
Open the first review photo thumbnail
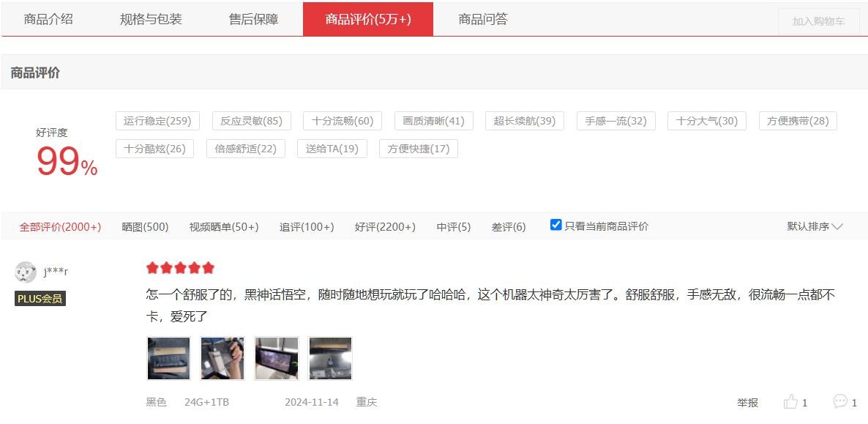168,358
